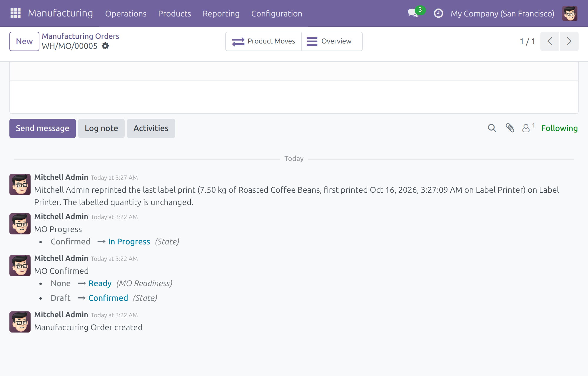Open the conversations messages icon
This screenshot has width=588, height=376.
click(x=413, y=13)
